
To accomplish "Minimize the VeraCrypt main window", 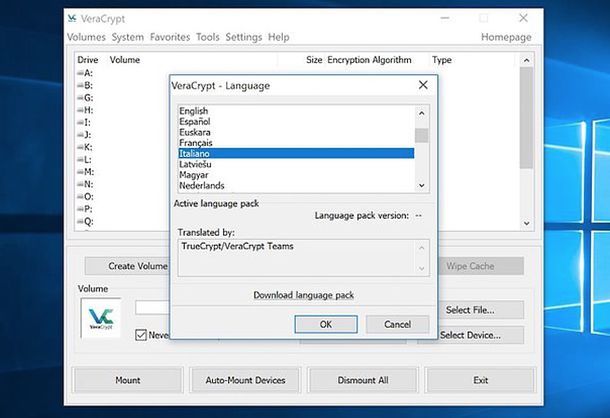I will tap(445, 18).
